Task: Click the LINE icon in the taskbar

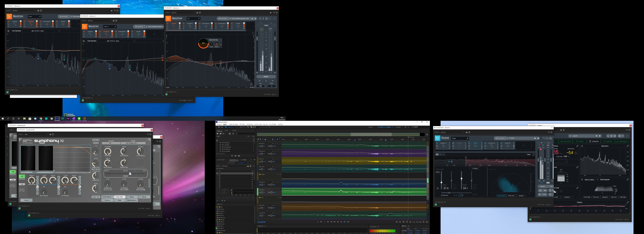Action: 79,118
